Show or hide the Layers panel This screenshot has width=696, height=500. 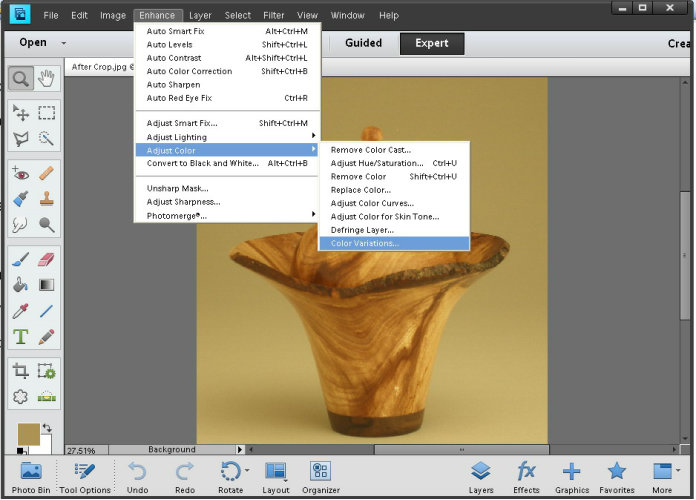480,475
